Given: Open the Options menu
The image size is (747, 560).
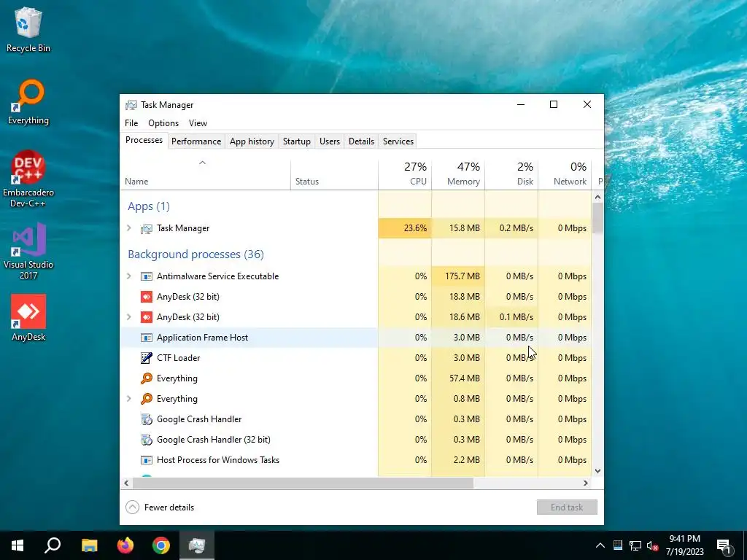Looking at the screenshot, I should [163, 123].
